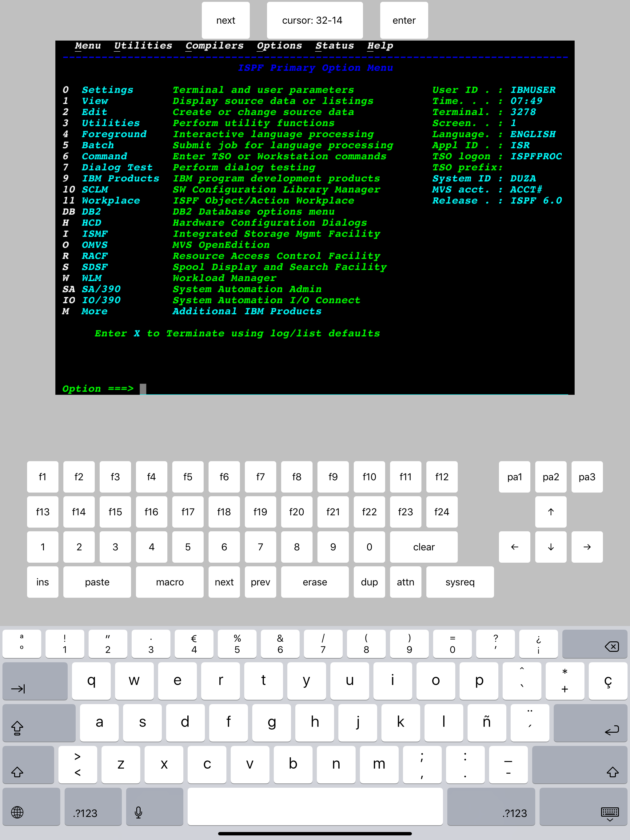Tap the f24 function key
Image resolution: width=630 pixels, height=840 pixels.
[x=441, y=512]
